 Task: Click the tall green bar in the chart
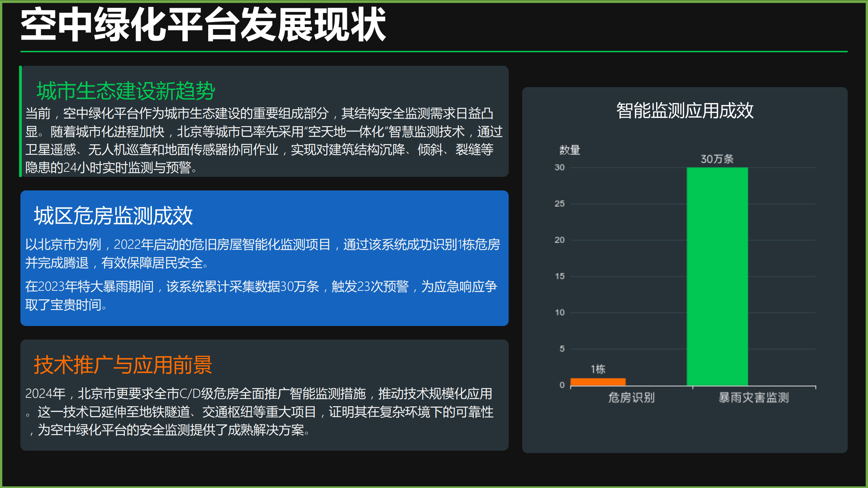717,276
